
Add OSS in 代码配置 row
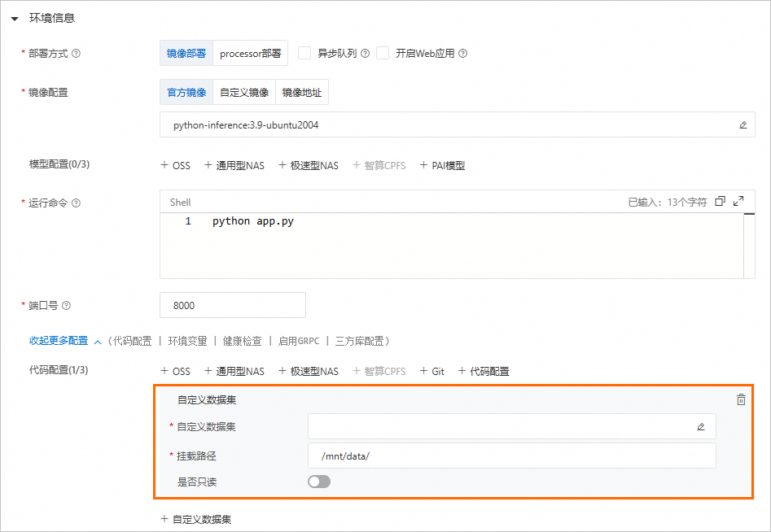click(x=176, y=372)
